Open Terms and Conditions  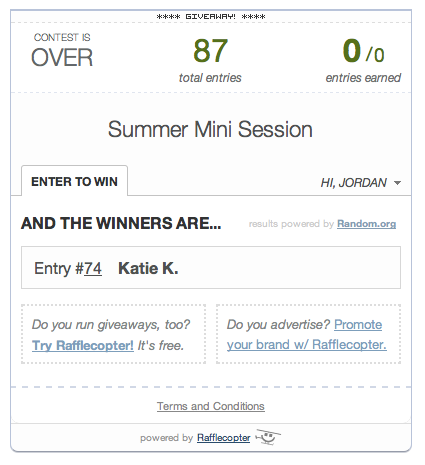[x=211, y=406]
